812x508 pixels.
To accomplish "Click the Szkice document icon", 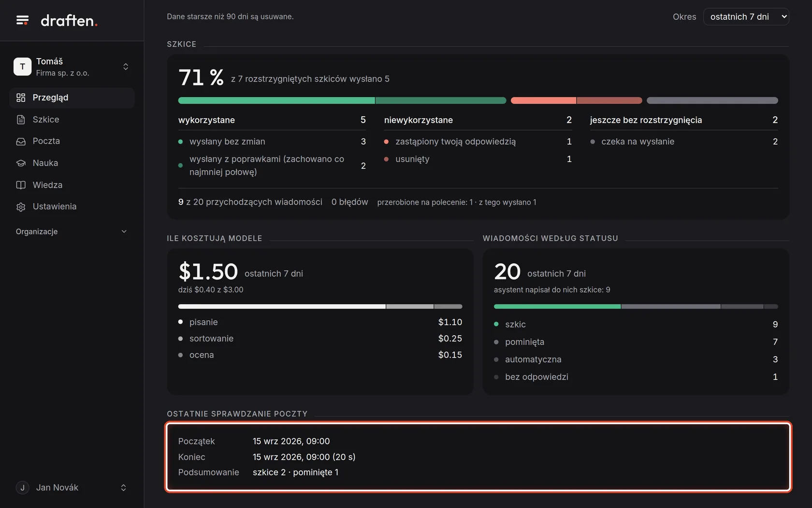I will (x=21, y=120).
